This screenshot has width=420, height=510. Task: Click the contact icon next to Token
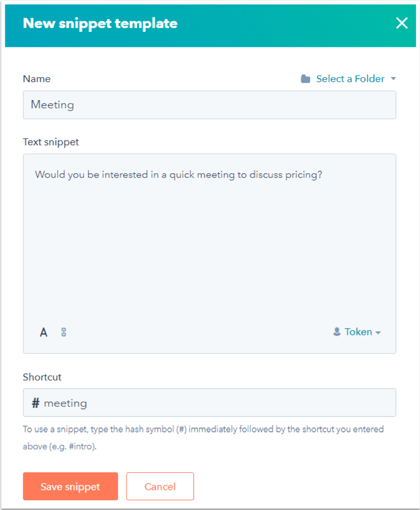coord(336,331)
